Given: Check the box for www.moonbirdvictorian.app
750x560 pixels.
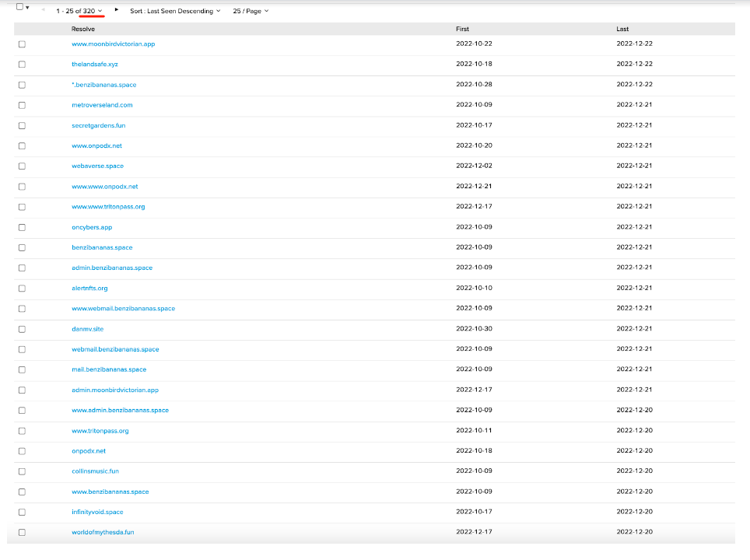Looking at the screenshot, I should (x=22, y=44).
